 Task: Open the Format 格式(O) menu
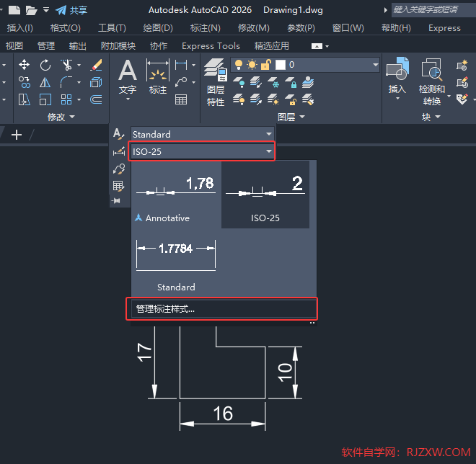click(65, 28)
